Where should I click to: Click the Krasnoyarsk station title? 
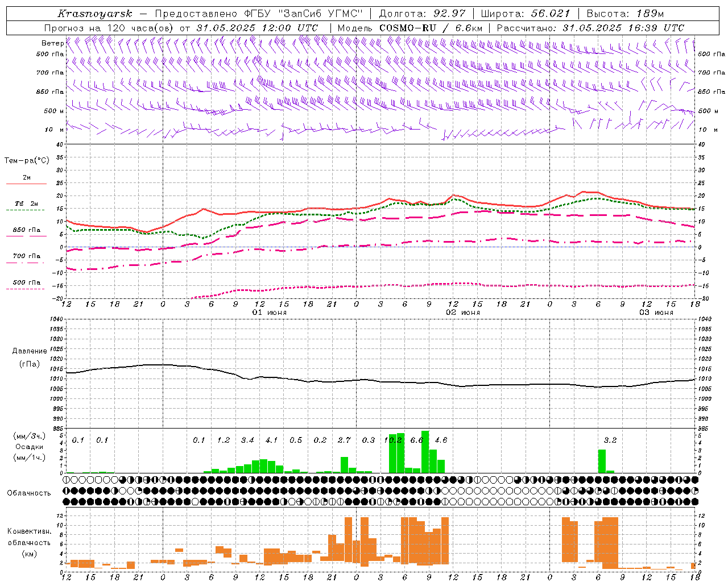pyautogui.click(x=94, y=14)
